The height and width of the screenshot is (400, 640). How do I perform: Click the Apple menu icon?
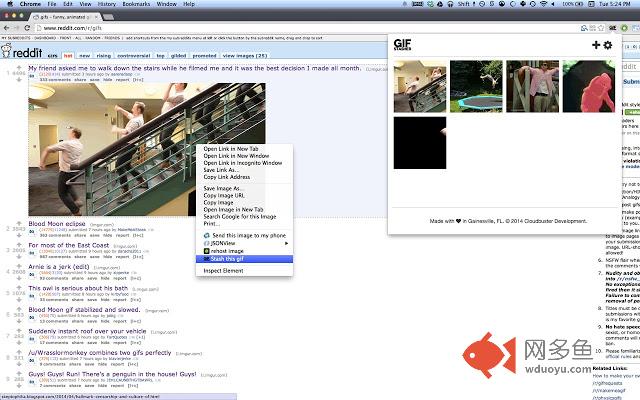(10, 4)
